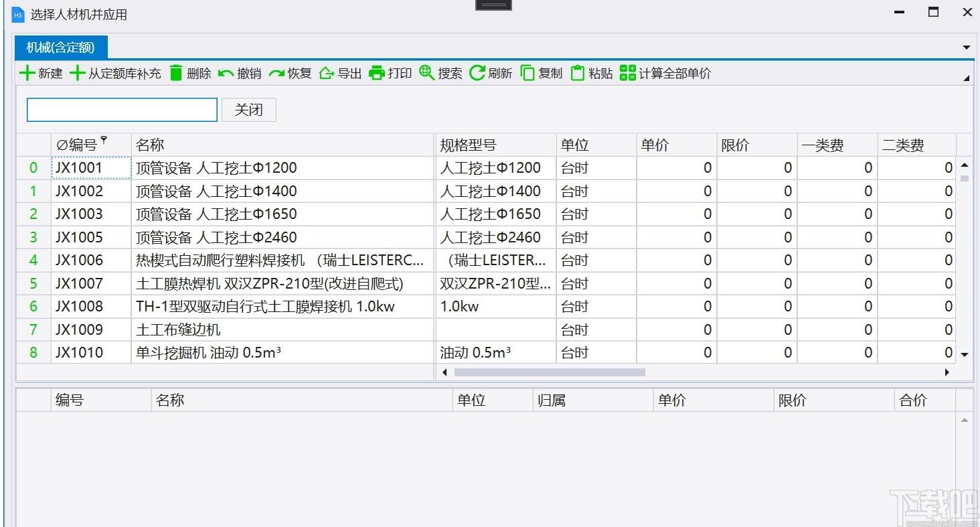Viewport: 980px width, 527px height.
Task: Focus the search text input field
Action: (x=122, y=110)
